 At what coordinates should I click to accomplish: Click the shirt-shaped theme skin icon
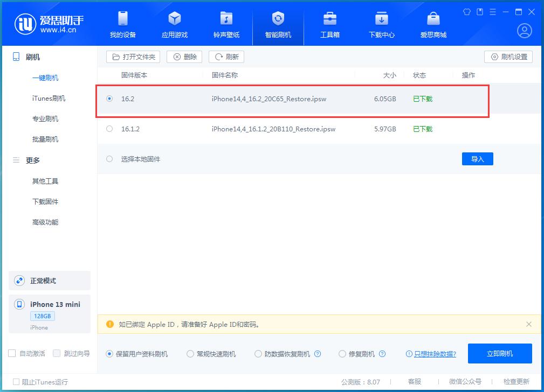click(467, 11)
